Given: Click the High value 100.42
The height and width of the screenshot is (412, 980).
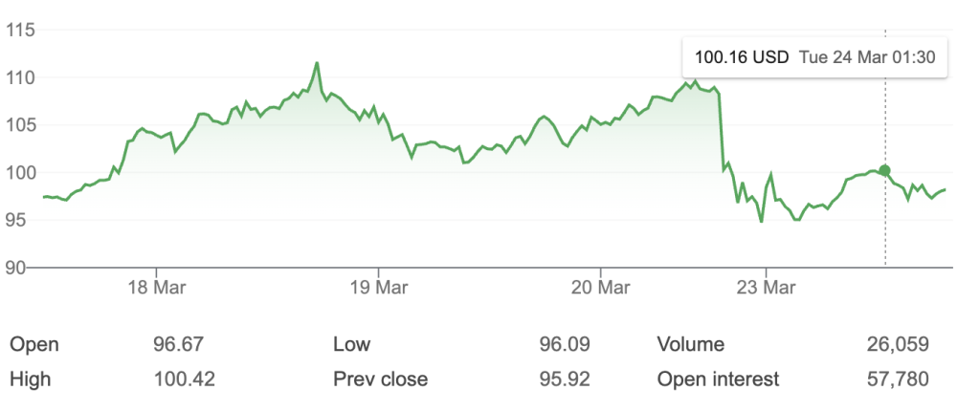Looking at the screenshot, I should [184, 379].
